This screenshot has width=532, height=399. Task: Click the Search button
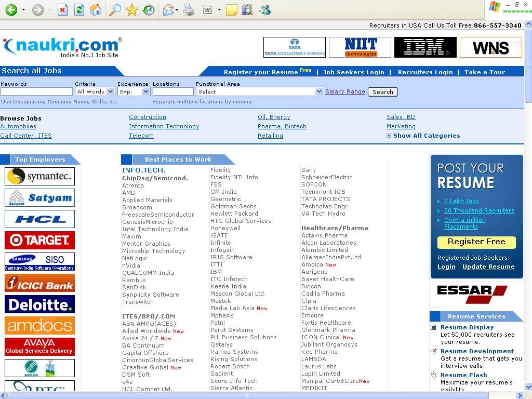pos(383,92)
